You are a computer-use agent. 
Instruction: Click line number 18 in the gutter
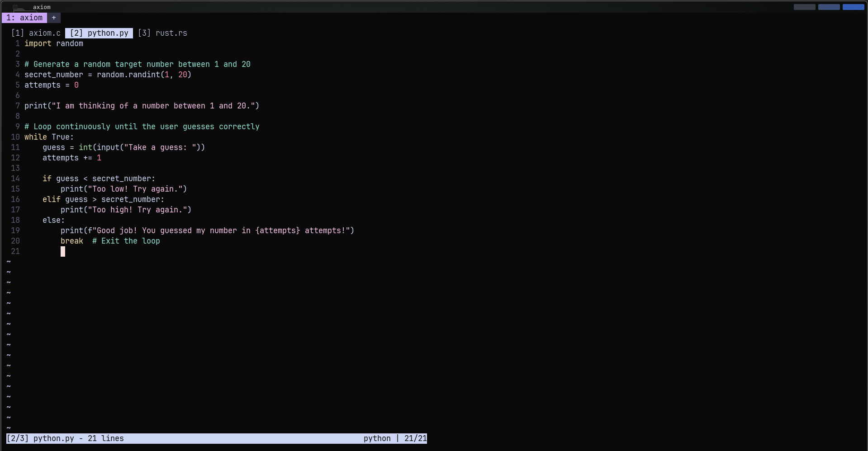point(15,220)
